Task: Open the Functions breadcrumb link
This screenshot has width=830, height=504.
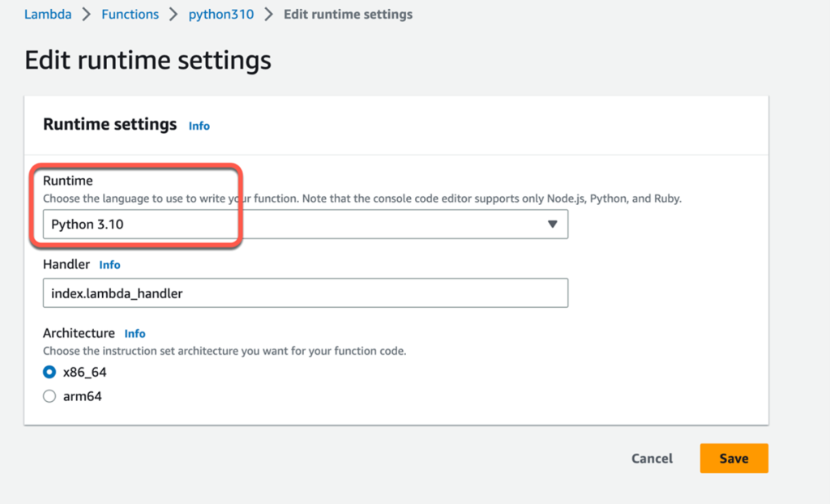Action: 130,14
